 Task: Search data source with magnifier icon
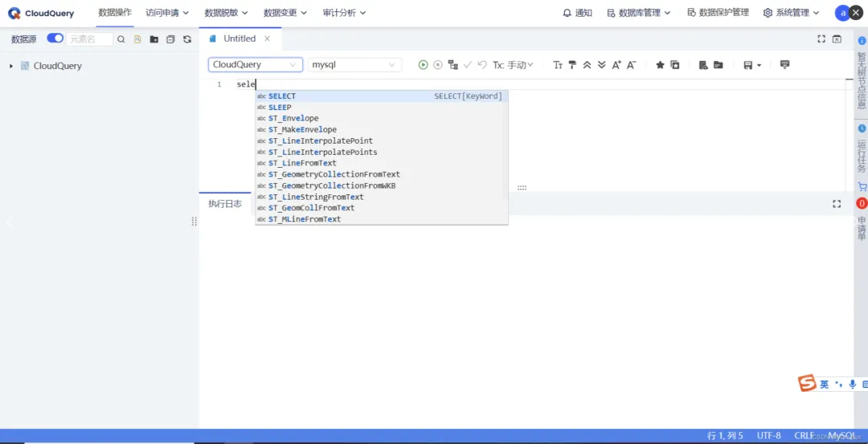121,39
